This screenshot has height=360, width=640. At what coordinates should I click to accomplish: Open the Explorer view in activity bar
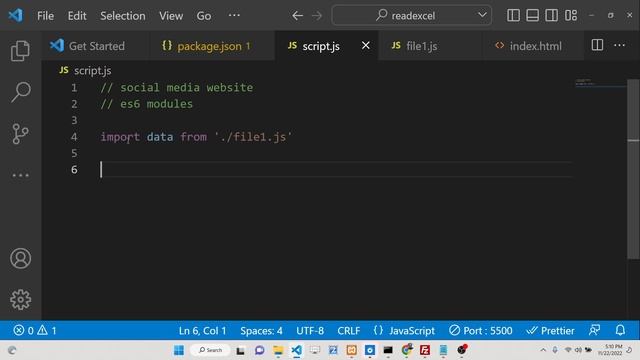(20, 51)
